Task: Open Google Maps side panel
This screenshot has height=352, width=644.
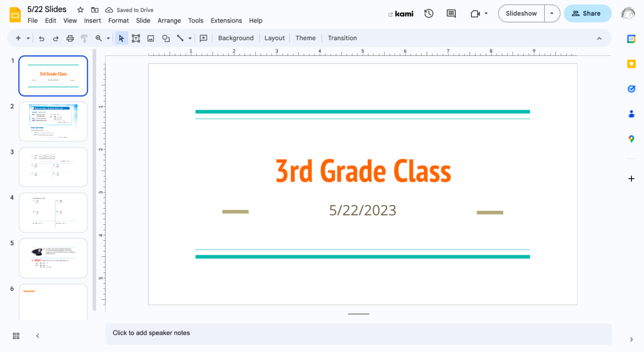Action: (631, 139)
